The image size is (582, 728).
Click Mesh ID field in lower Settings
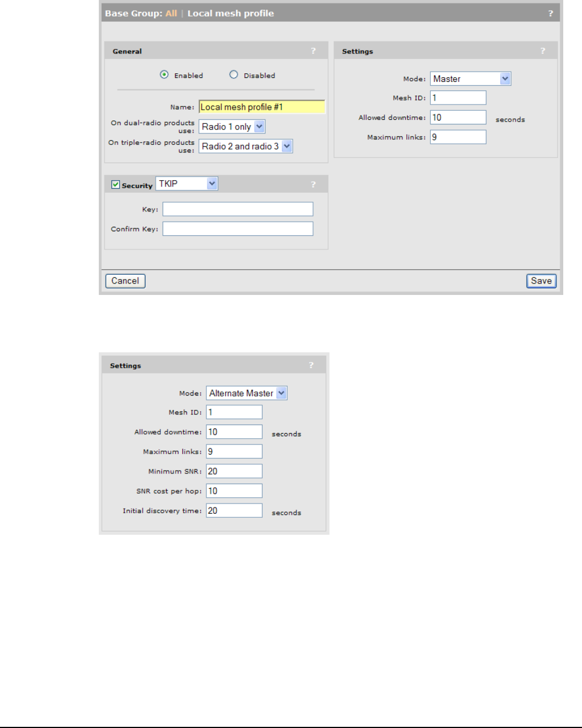click(x=234, y=412)
